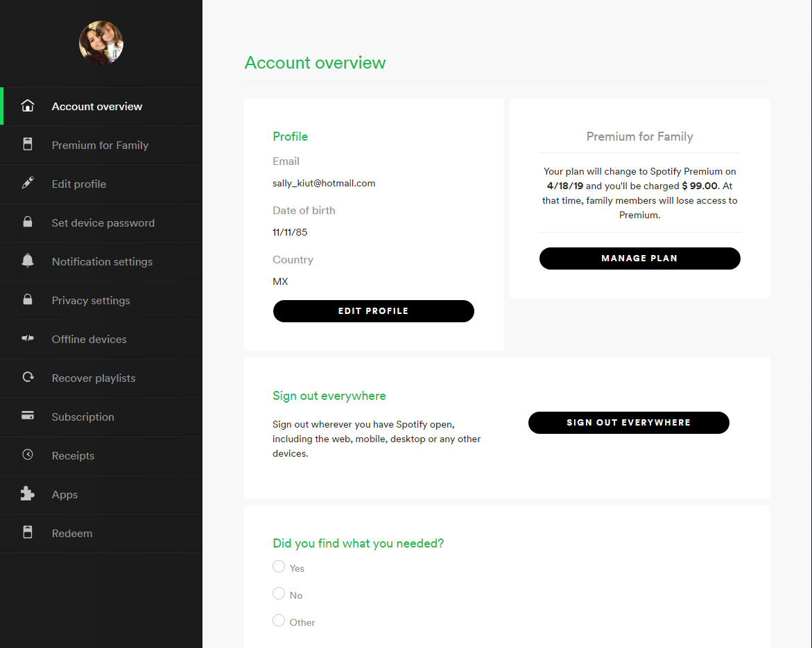The width and height of the screenshot is (812, 648).
Task: Click the credit card Subscription icon
Action: tap(28, 417)
